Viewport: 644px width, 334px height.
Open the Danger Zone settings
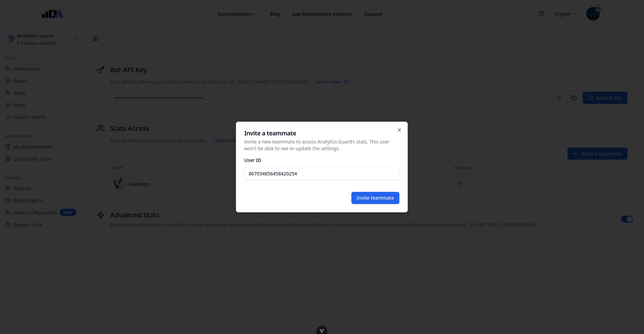coord(27,225)
